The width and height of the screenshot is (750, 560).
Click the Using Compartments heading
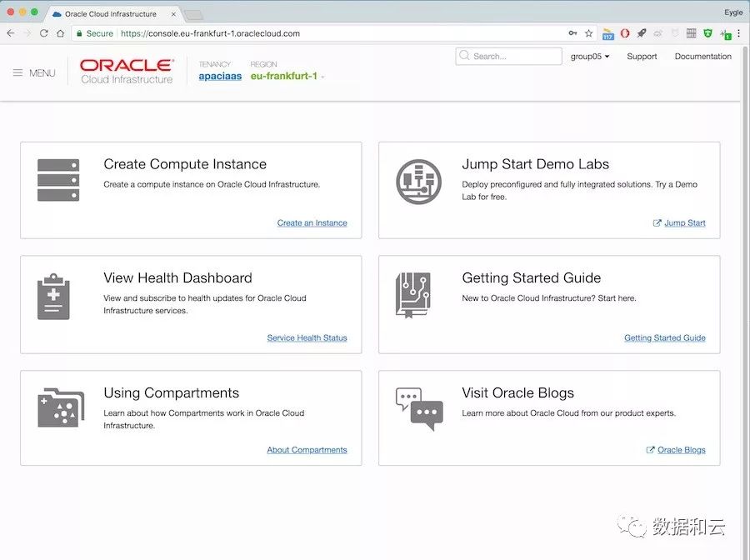coord(171,392)
